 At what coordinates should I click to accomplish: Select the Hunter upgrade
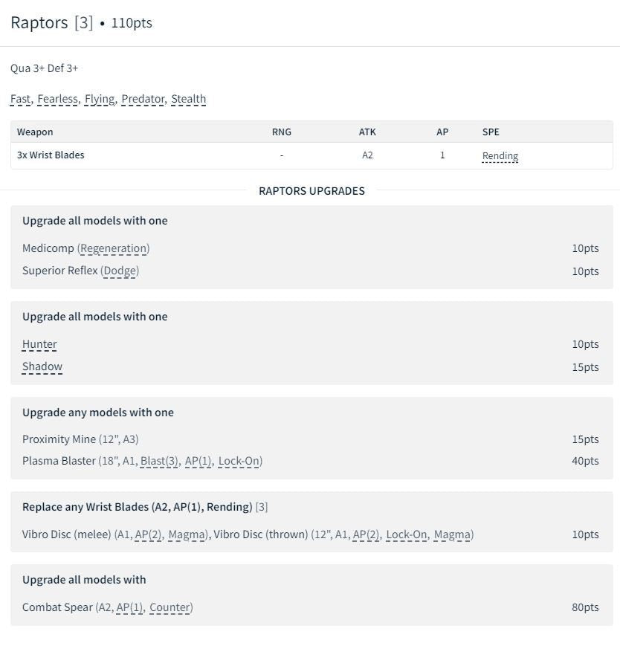pyautogui.click(x=39, y=344)
